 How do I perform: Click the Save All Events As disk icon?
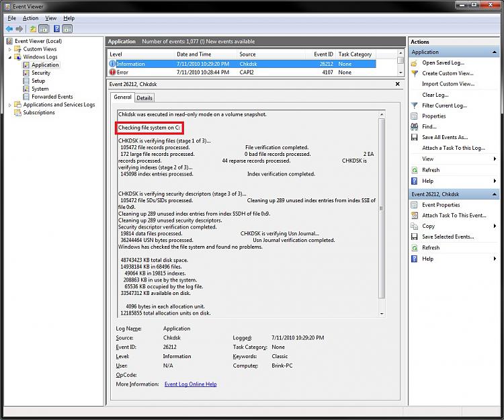(x=415, y=137)
